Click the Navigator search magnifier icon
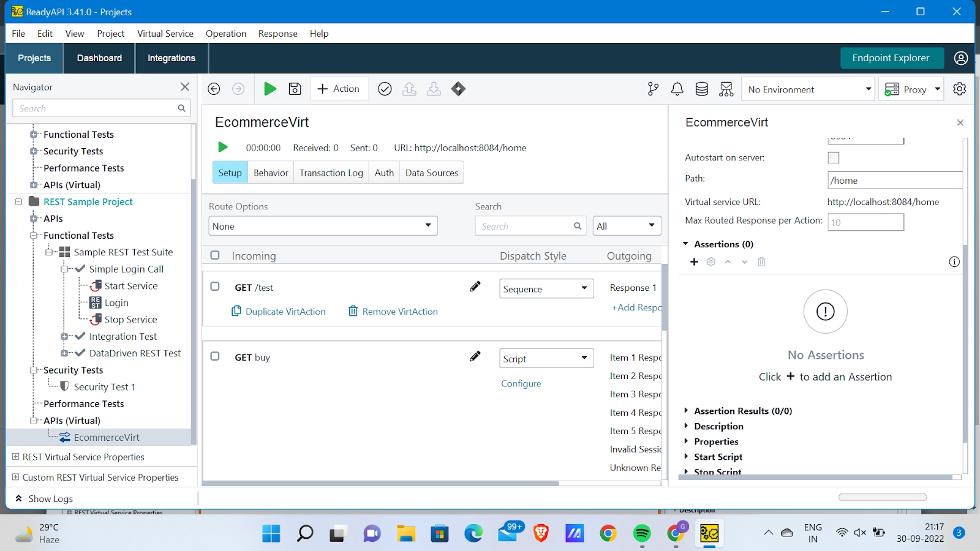 tap(181, 108)
